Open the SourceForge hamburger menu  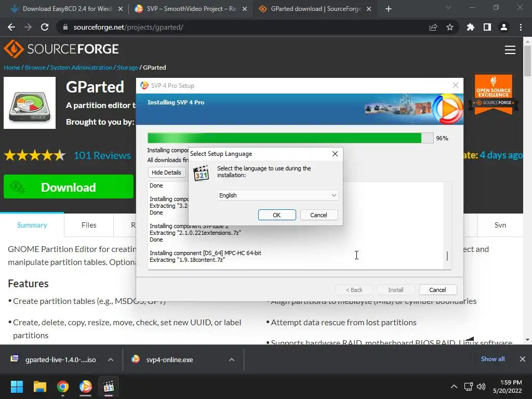pos(510,50)
